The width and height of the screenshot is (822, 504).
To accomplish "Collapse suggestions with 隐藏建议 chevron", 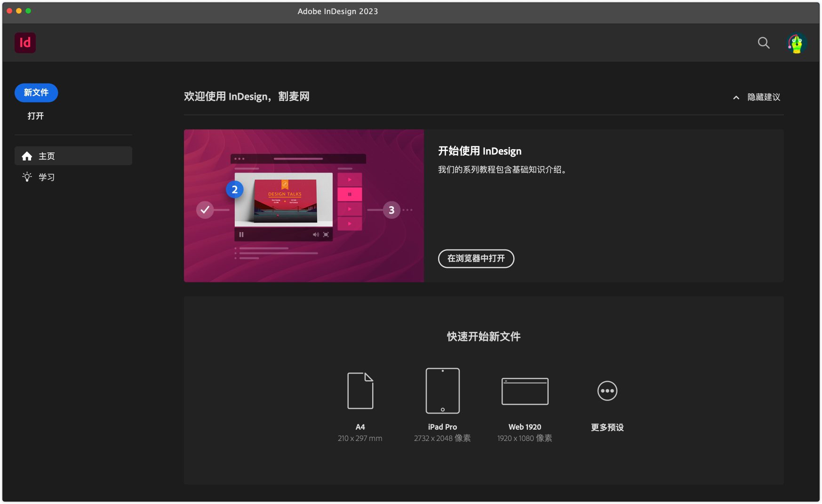I will point(736,97).
